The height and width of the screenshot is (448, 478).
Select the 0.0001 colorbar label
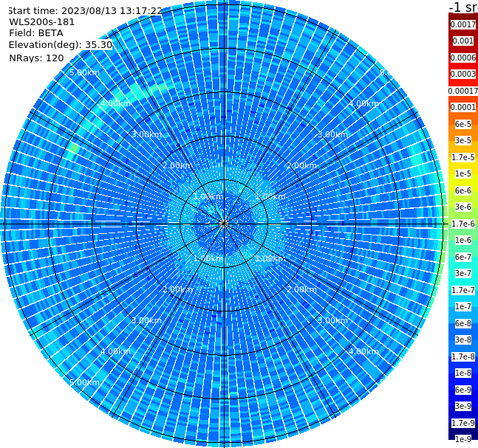pos(463,107)
